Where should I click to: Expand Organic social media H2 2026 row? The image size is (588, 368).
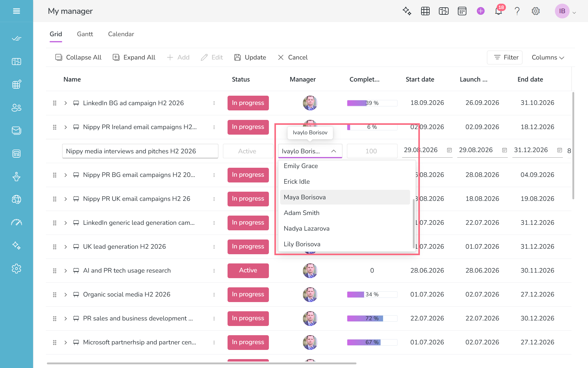click(66, 294)
